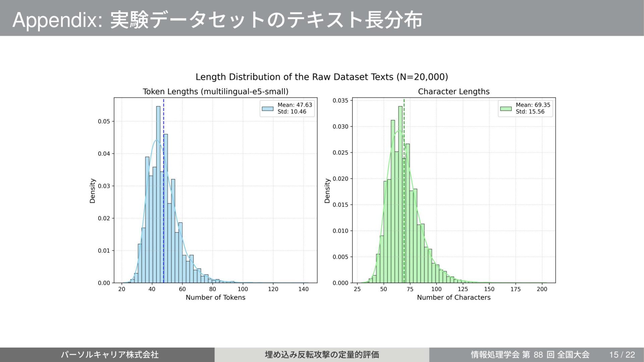Viewport: 644px width, 362px height.
Task: Click the 'Length Distribution of the Raw Dataset Texts' heading
Action: coord(321,77)
